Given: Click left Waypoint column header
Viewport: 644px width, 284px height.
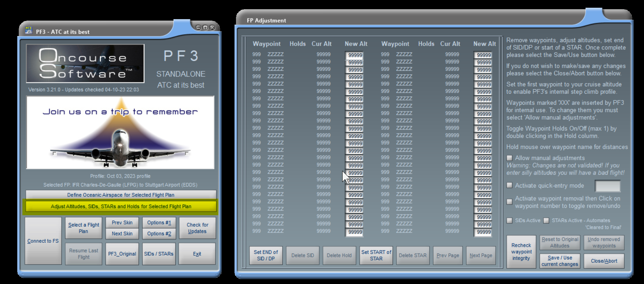Looking at the screenshot, I should 266,44.
